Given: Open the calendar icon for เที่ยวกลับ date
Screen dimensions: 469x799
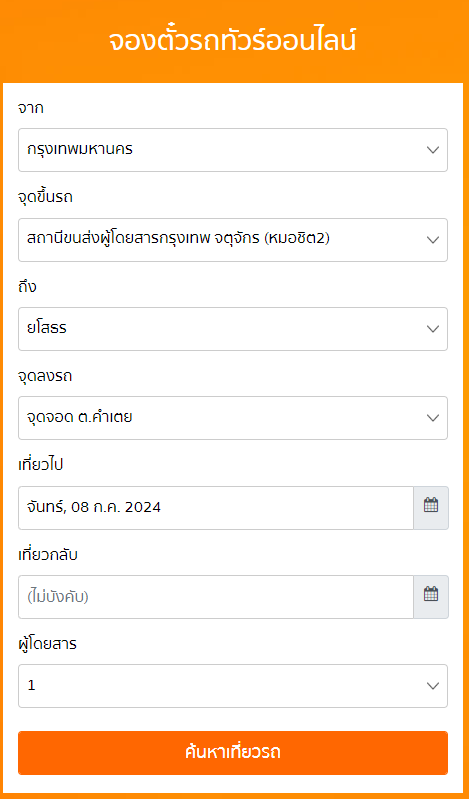Looking at the screenshot, I should click(x=431, y=597).
